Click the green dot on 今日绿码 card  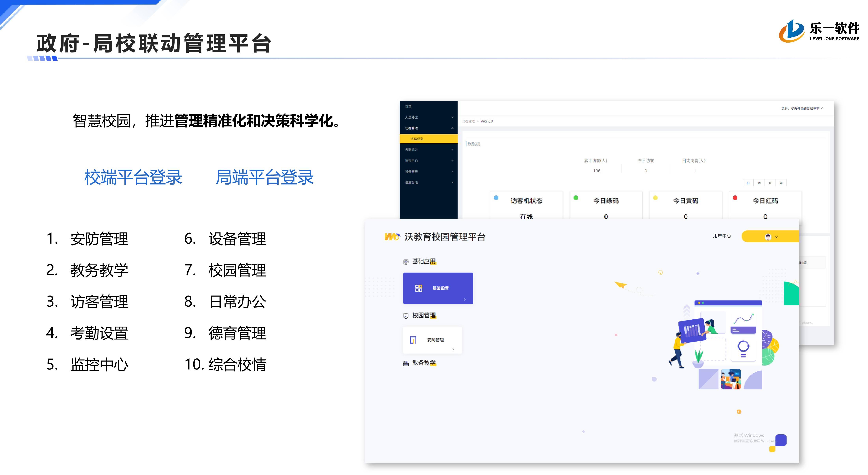point(576,198)
